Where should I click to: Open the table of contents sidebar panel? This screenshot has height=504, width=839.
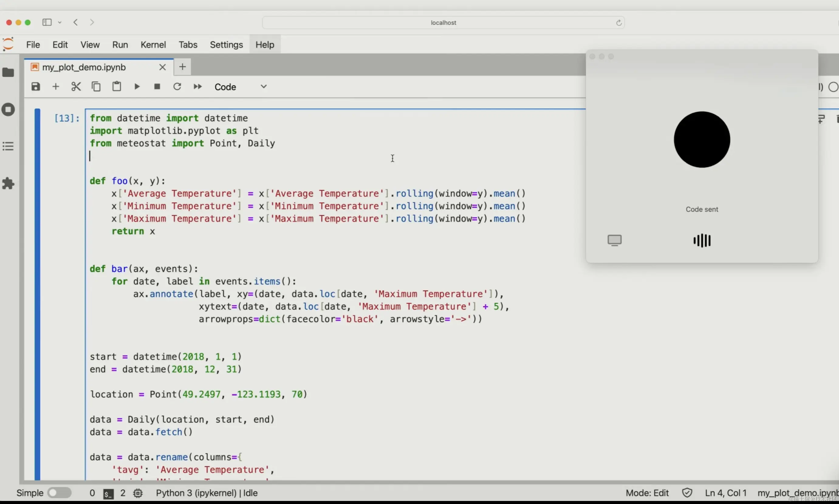(8, 146)
